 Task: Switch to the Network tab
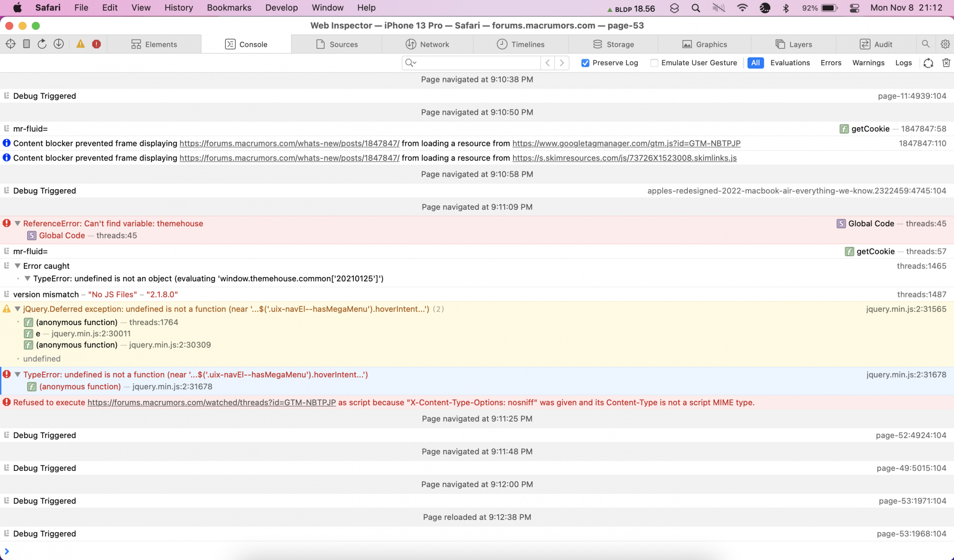pyautogui.click(x=427, y=44)
